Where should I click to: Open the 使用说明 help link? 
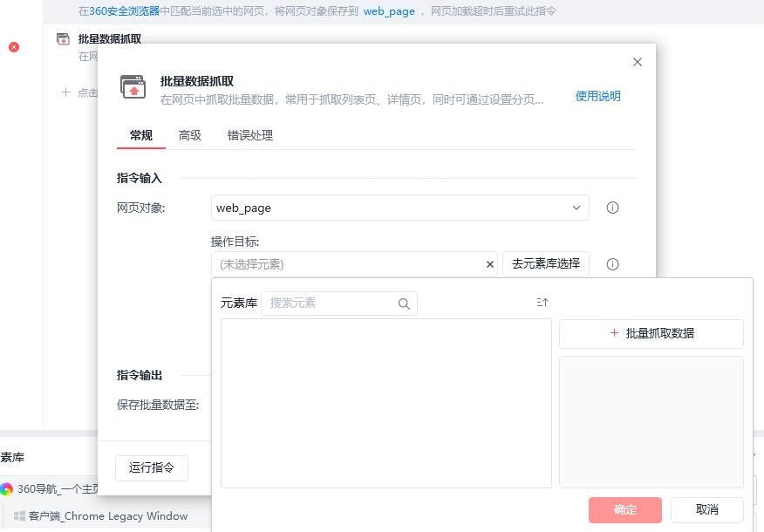click(x=597, y=96)
